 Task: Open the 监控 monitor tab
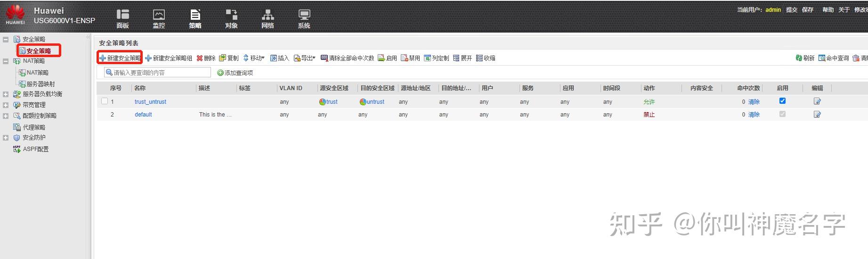tap(159, 19)
